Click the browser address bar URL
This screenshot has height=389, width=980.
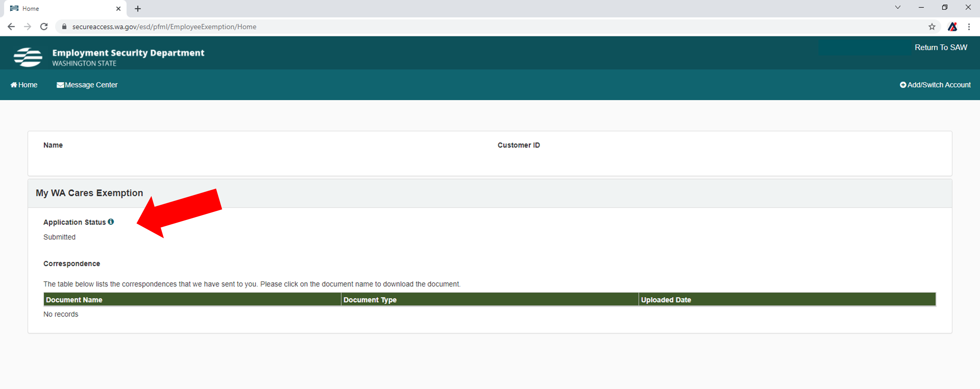click(164, 27)
